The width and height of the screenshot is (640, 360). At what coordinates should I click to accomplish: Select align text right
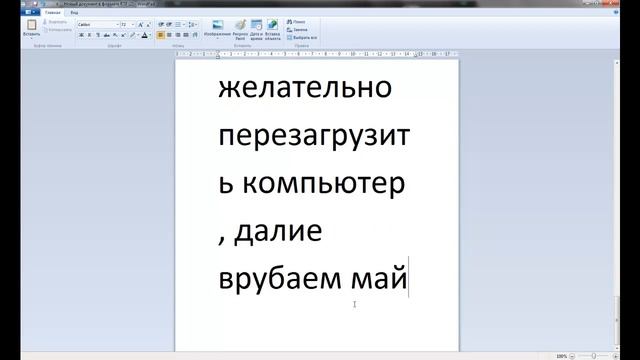(x=178, y=35)
